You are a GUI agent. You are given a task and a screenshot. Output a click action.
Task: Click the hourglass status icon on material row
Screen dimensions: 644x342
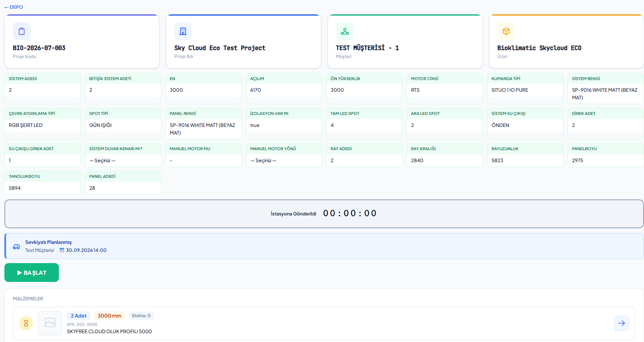(x=26, y=323)
